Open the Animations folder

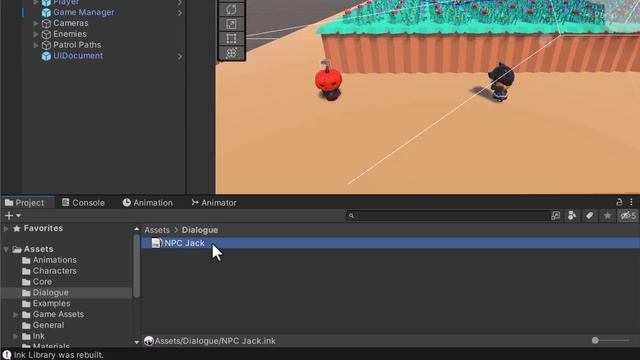pos(55,260)
